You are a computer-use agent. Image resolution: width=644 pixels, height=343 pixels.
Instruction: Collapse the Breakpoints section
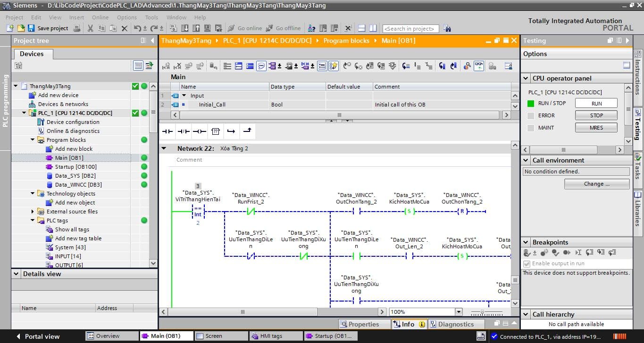pyautogui.click(x=527, y=243)
